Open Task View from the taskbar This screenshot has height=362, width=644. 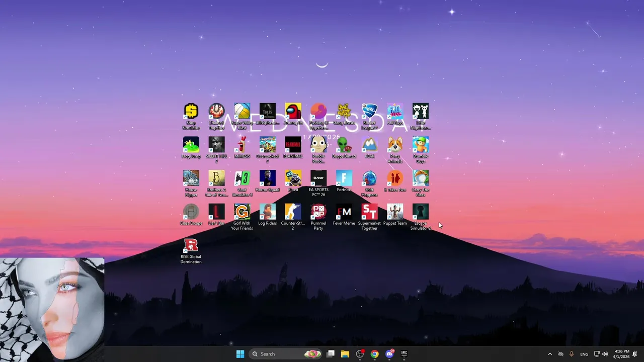coord(331,354)
